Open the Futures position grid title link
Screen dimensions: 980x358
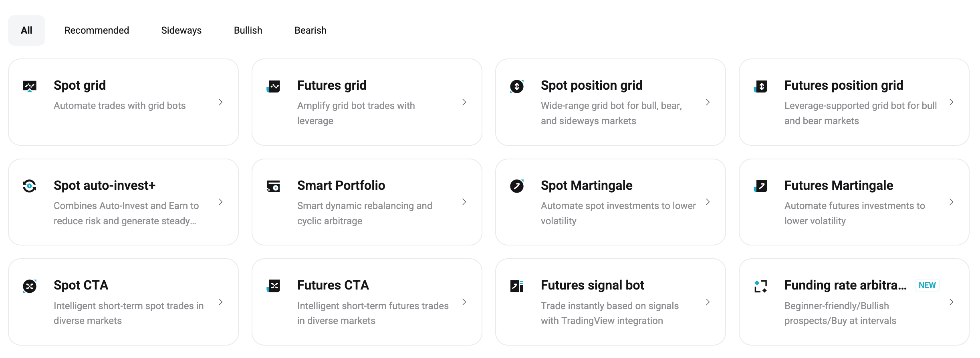(x=843, y=85)
